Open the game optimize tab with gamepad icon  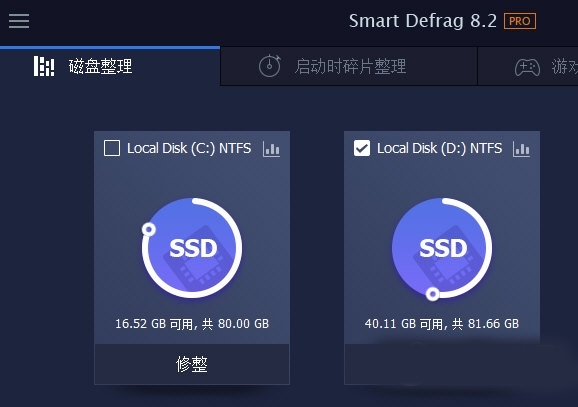(528, 66)
